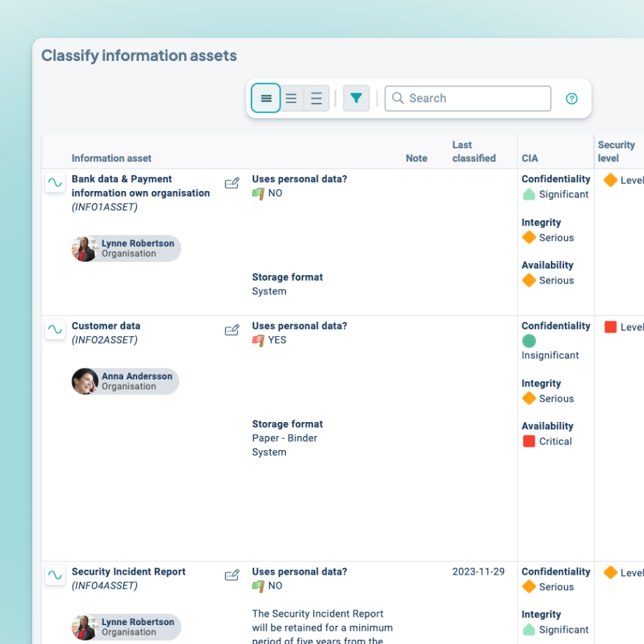Switch to wide row density view
This screenshot has width=644, height=644.
[316, 99]
